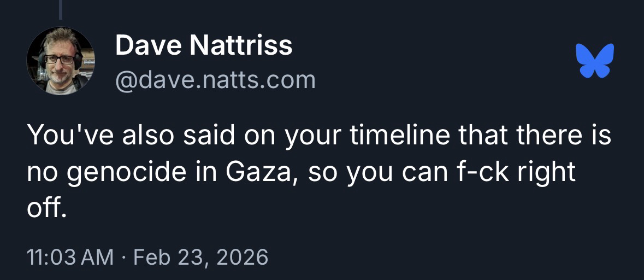Click the glasses in the profile picture
This screenshot has height=280, width=644.
(59, 59)
